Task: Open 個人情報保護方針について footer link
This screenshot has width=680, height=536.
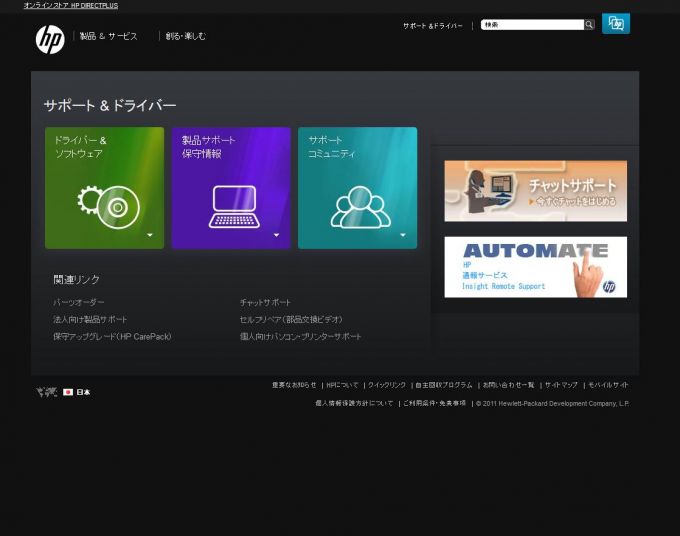Action: 354,403
